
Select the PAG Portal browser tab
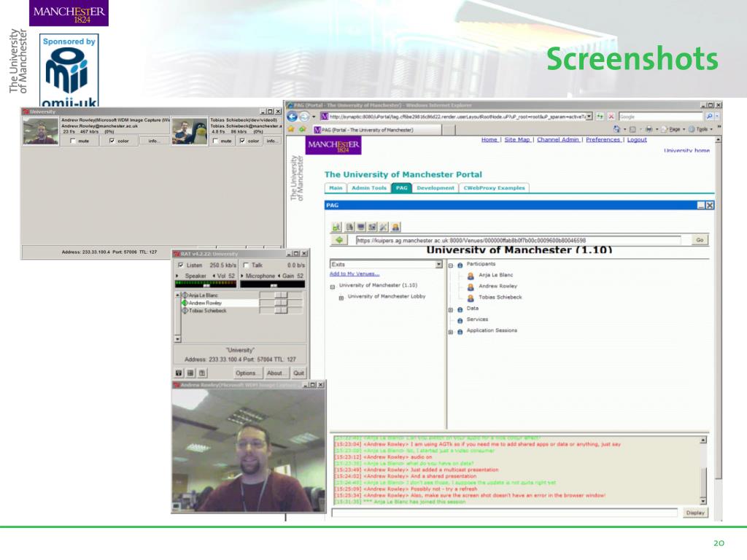(x=376, y=130)
